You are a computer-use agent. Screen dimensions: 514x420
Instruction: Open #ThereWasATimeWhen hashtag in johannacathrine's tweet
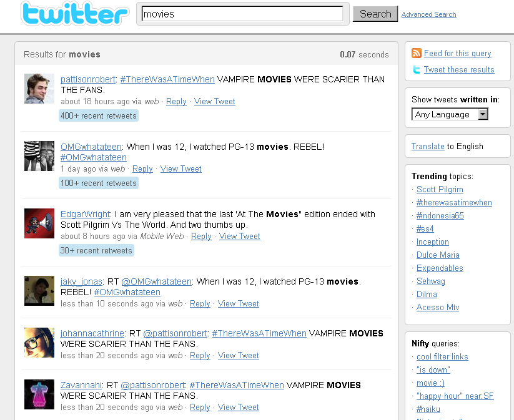tap(259, 333)
